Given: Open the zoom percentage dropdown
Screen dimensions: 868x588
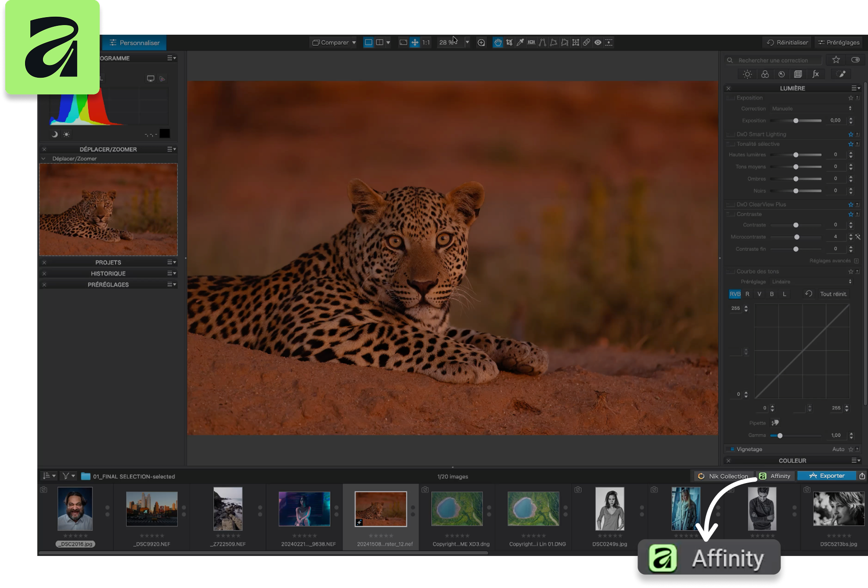Looking at the screenshot, I should pos(467,43).
